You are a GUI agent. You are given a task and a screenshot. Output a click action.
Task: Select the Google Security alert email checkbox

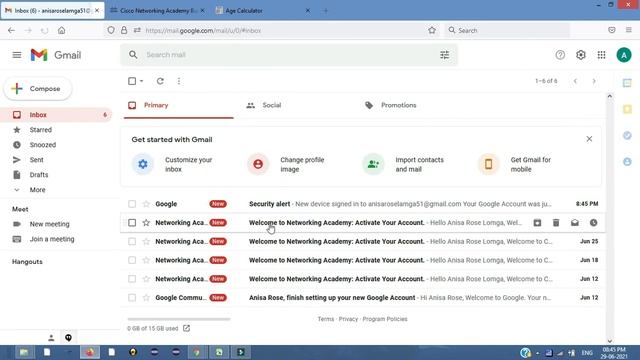click(132, 204)
